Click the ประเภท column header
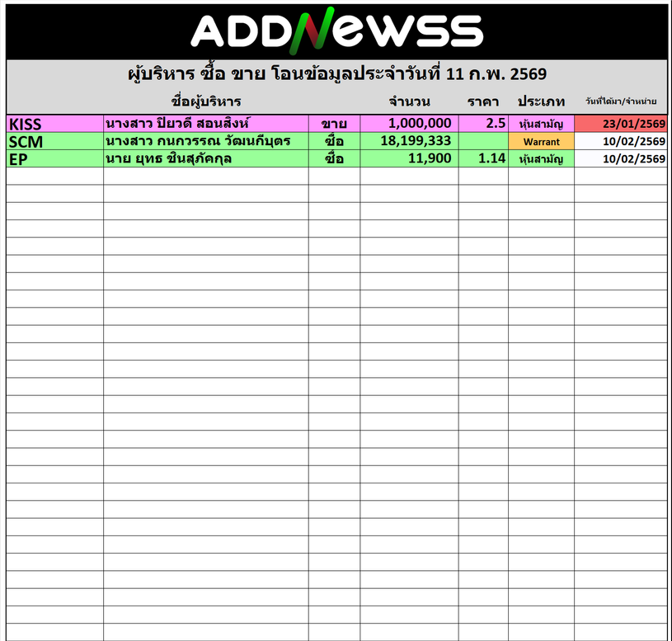Viewport: 672px width, 641px height. (x=541, y=101)
